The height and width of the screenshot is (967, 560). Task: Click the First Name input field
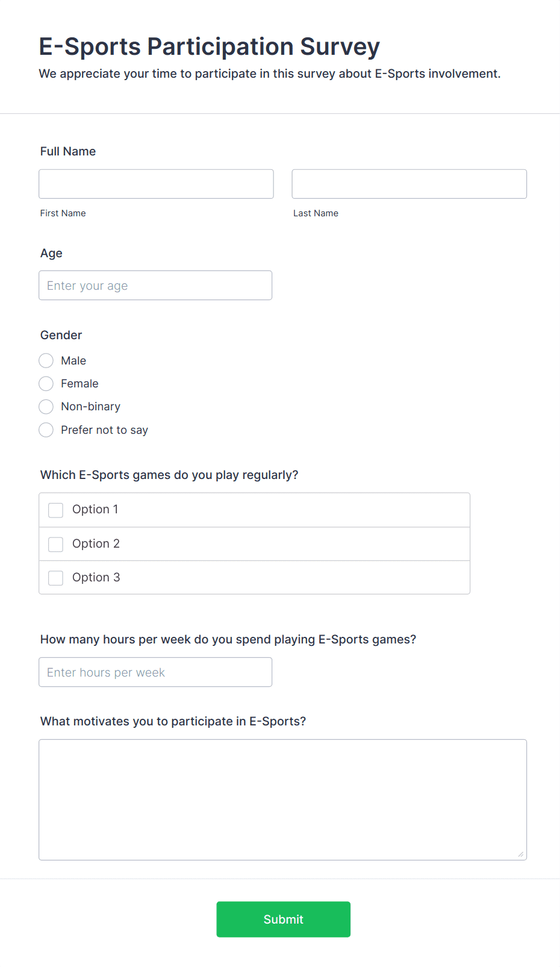pyautogui.click(x=156, y=184)
